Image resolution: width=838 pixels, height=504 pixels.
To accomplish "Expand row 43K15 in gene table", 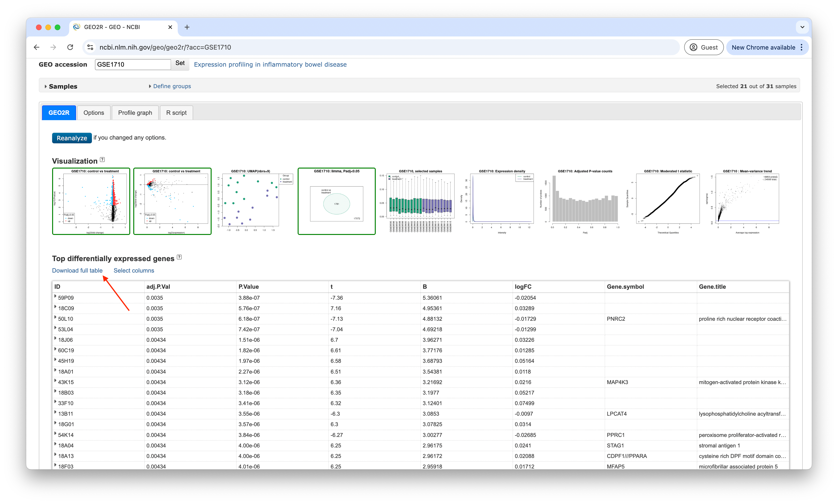I will click(55, 381).
